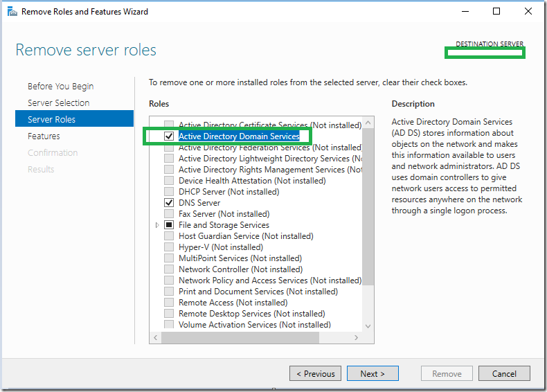The width and height of the screenshot is (547, 392).
Task: Click the roles list scroll up arrow
Action: pos(368,123)
